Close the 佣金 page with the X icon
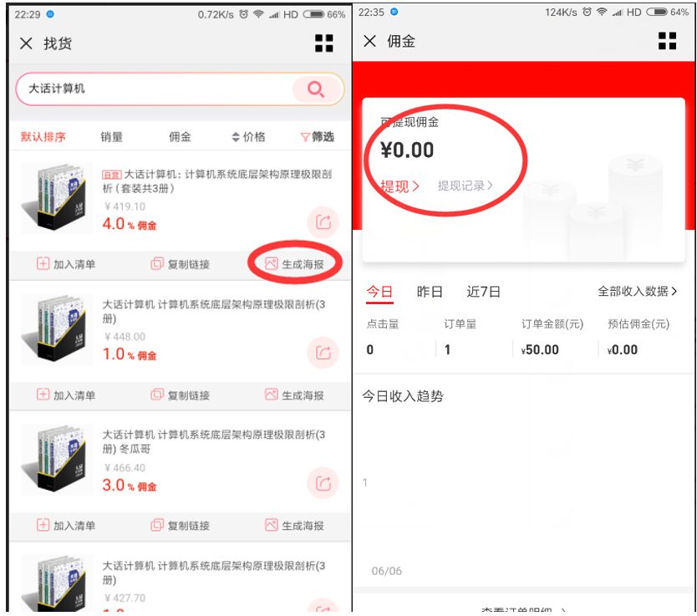697x616 pixels. (370, 41)
